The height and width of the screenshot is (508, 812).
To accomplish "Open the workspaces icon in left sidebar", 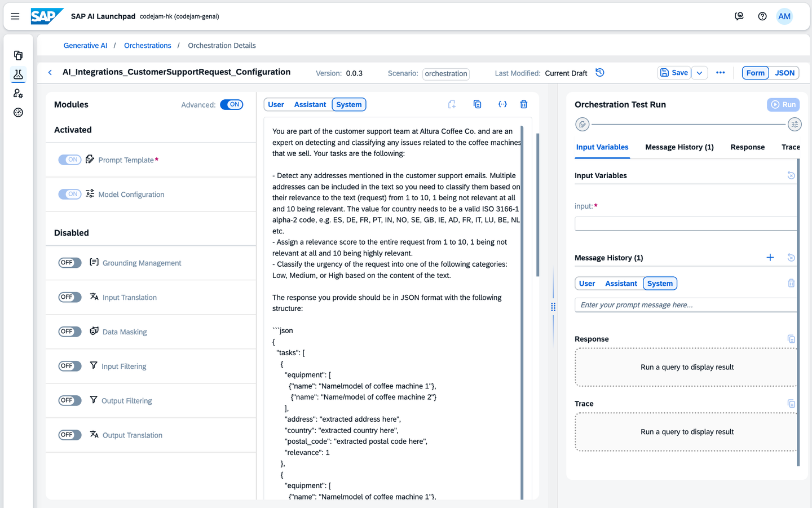I will point(18,55).
